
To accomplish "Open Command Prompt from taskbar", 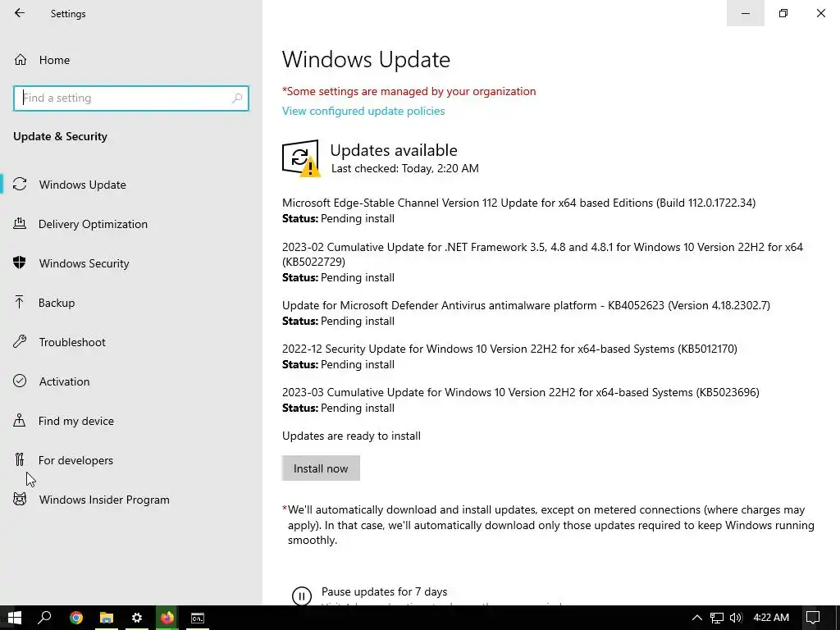I will [198, 618].
